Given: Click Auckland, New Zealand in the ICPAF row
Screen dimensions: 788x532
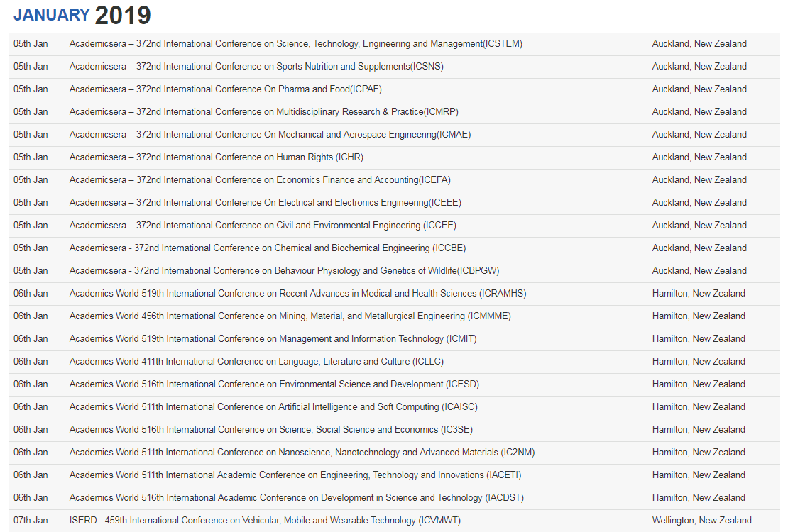Looking at the screenshot, I should [x=699, y=89].
